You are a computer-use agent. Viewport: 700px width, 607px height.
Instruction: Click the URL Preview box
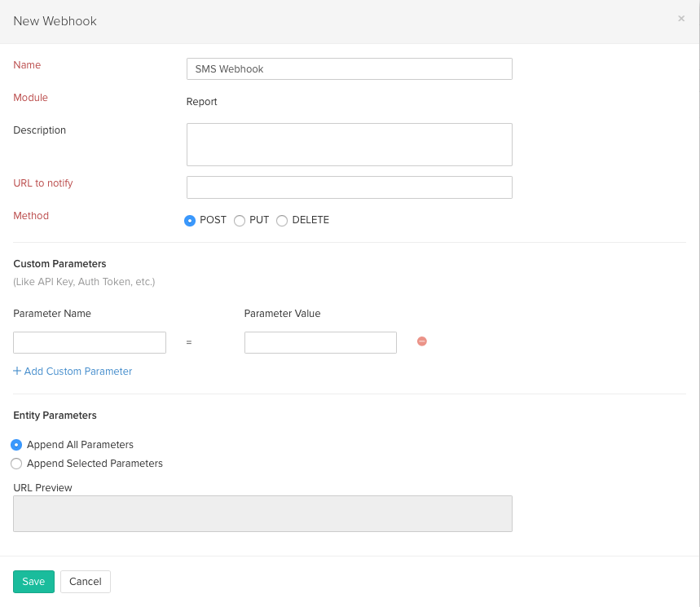click(x=262, y=513)
